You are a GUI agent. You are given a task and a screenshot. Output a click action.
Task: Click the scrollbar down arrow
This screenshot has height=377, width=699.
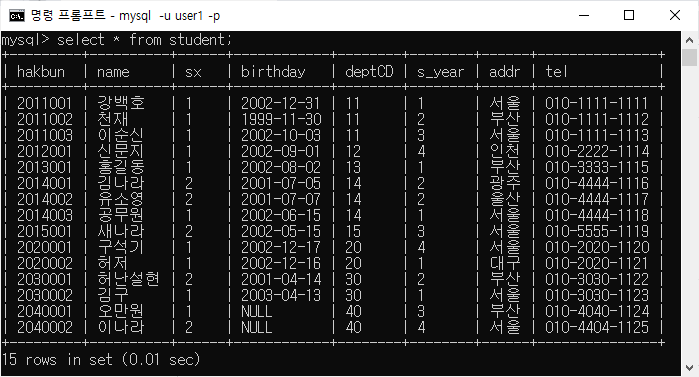click(x=690, y=368)
